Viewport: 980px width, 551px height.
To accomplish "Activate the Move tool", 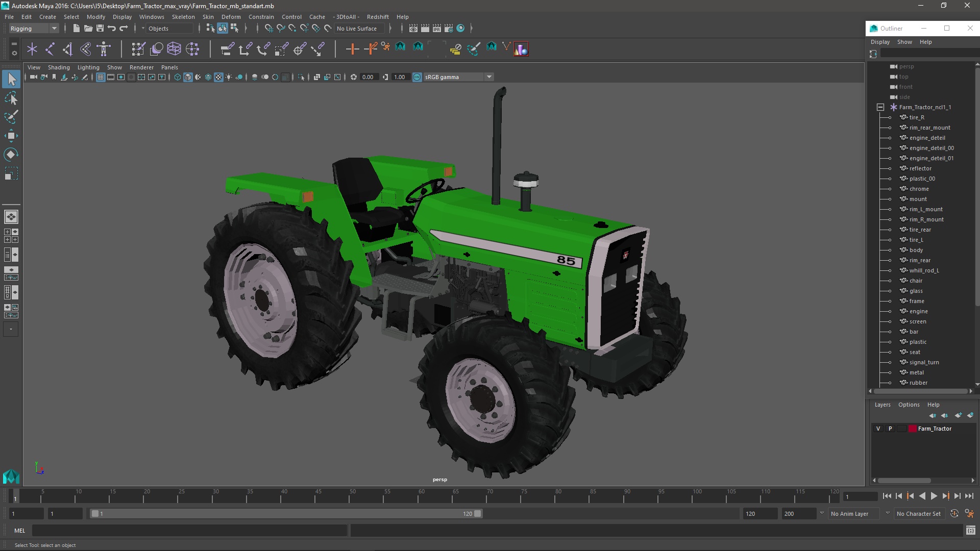I will 11,136.
